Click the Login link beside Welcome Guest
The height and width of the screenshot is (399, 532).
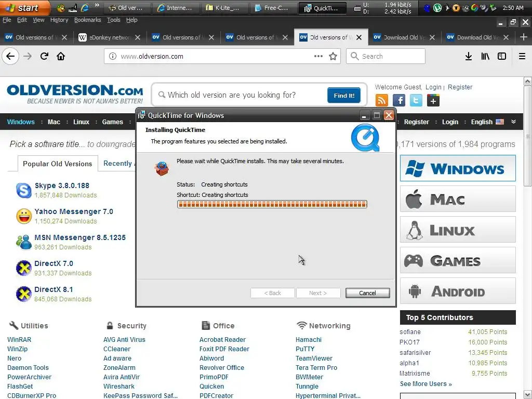point(433,87)
